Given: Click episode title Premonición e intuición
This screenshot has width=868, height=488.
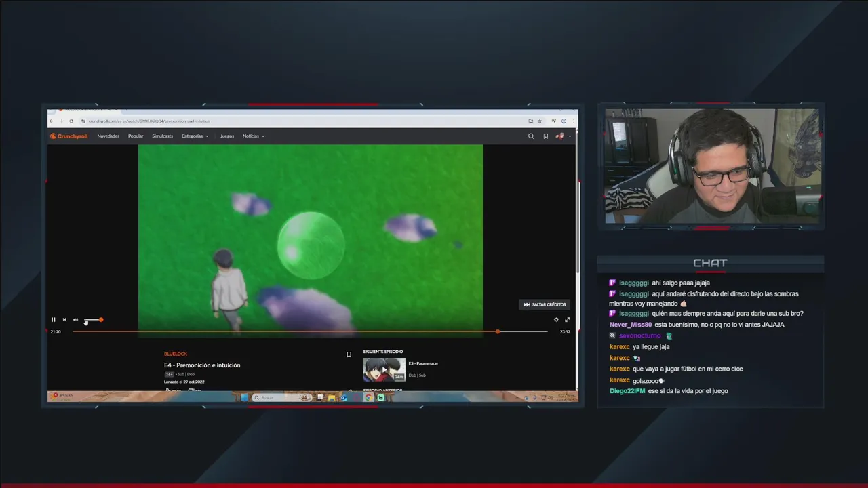Looking at the screenshot, I should pos(202,365).
